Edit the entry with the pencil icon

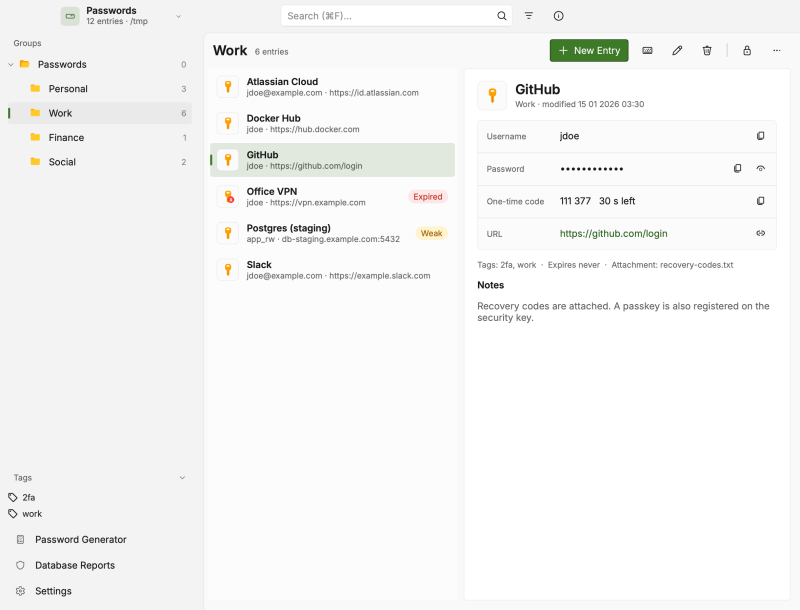[x=677, y=50]
